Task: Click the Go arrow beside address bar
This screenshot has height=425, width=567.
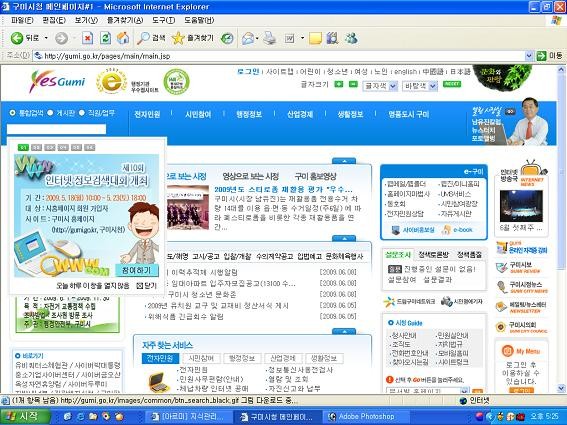Action: coord(541,56)
